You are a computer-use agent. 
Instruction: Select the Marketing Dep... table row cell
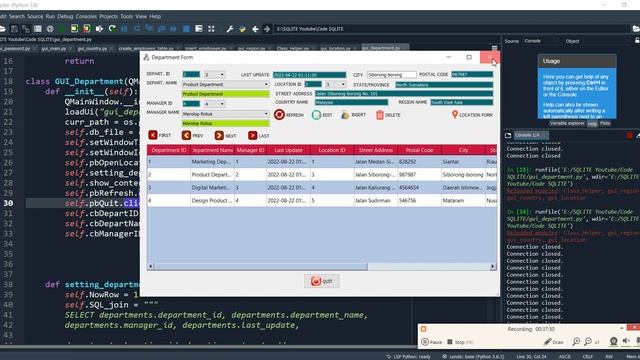(212, 162)
